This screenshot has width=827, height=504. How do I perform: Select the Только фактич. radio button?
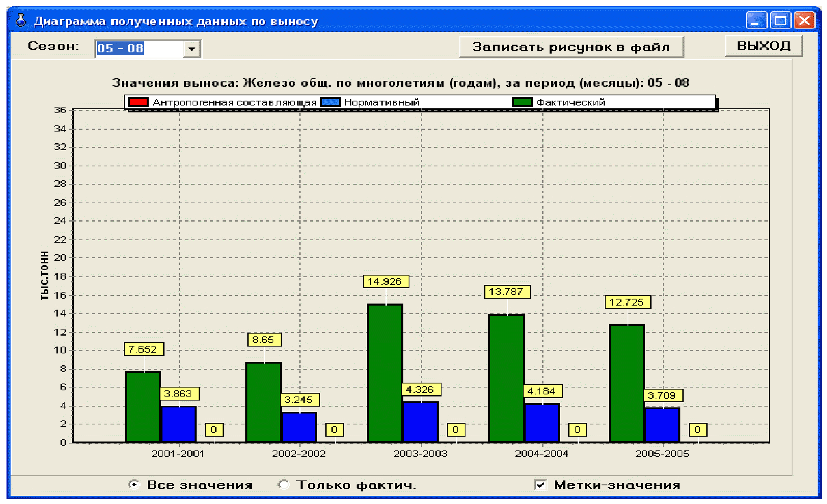283,485
